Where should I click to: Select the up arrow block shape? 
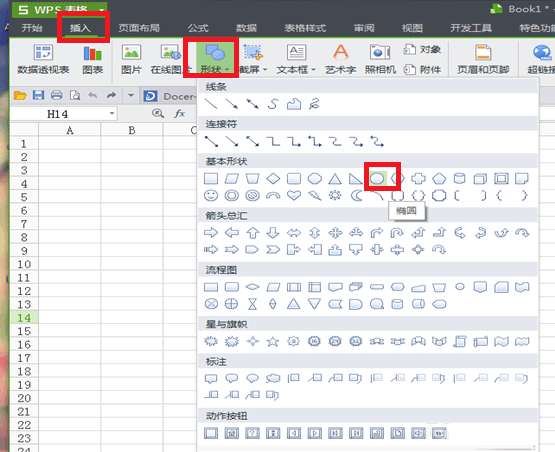coord(252,233)
